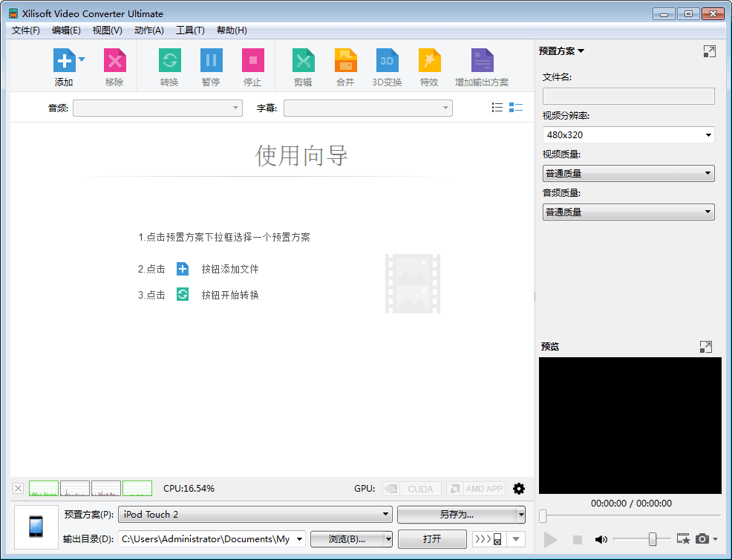Click the 移除 (Remove) toolbar icon
Viewport: 732px width, 560px height.
pyautogui.click(x=115, y=60)
